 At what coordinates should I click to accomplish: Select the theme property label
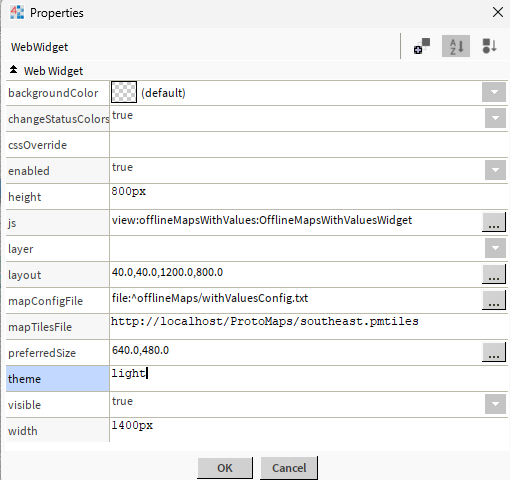(24, 379)
